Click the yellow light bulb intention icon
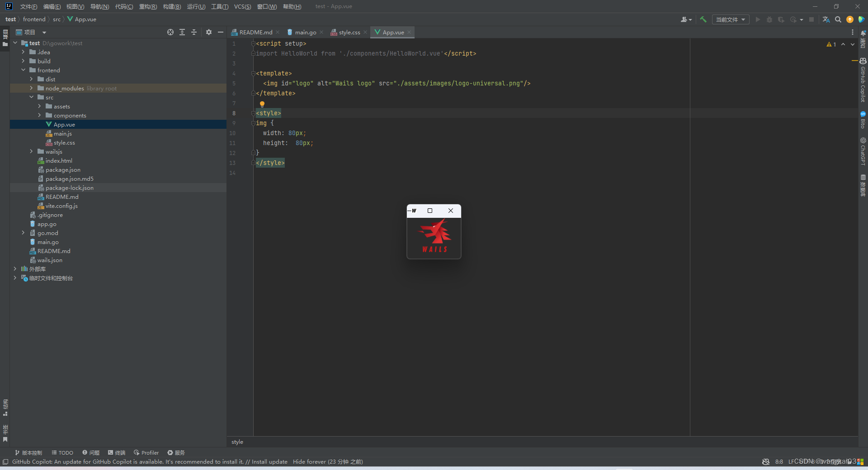868x470 pixels. pyautogui.click(x=262, y=104)
